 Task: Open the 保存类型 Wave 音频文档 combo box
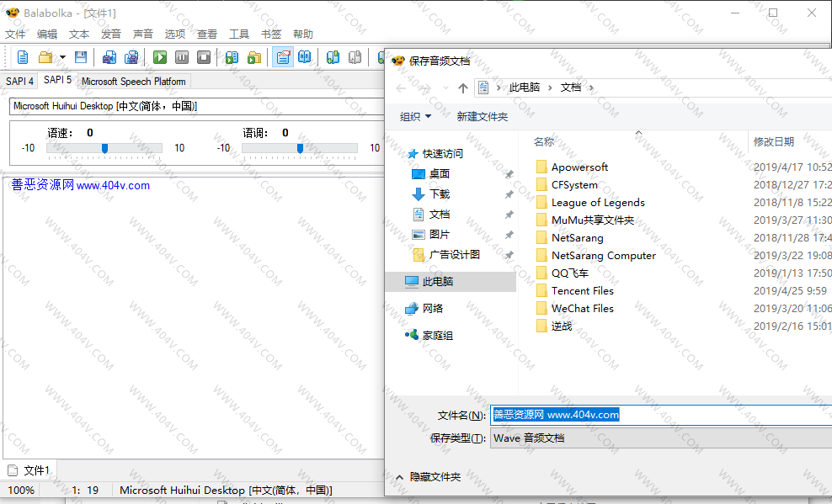(x=657, y=438)
